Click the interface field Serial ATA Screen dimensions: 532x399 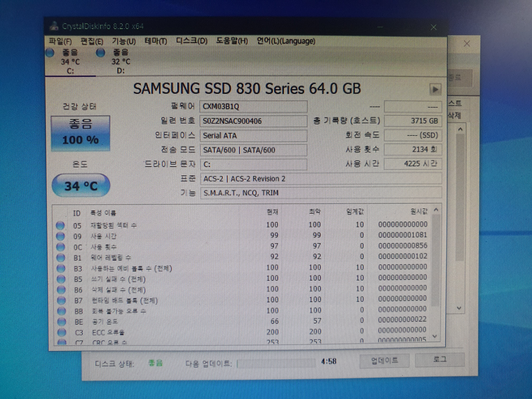point(254,136)
